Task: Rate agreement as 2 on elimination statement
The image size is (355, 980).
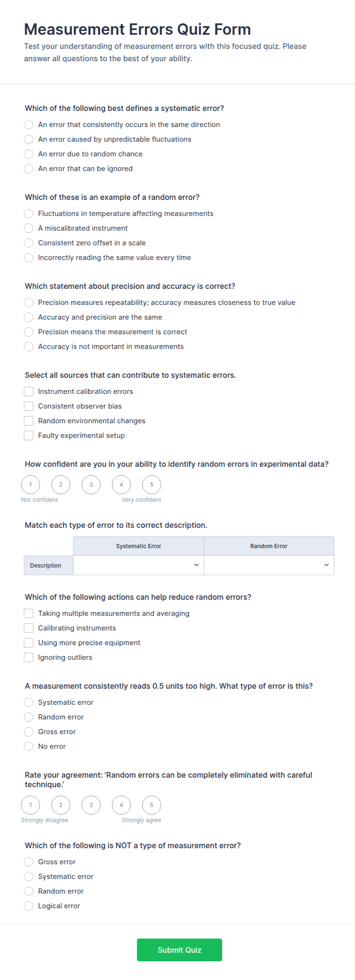Action: click(61, 805)
